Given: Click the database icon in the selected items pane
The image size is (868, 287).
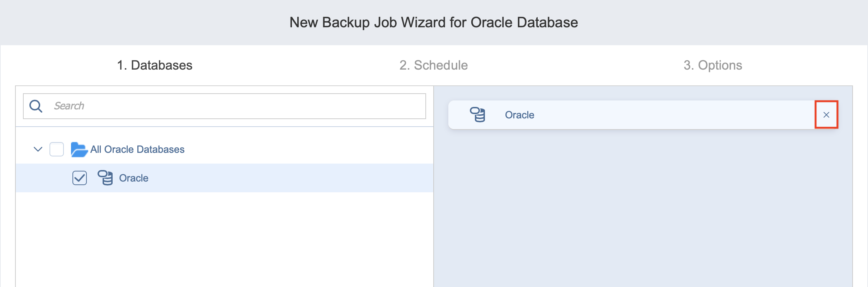Looking at the screenshot, I should click(x=477, y=115).
